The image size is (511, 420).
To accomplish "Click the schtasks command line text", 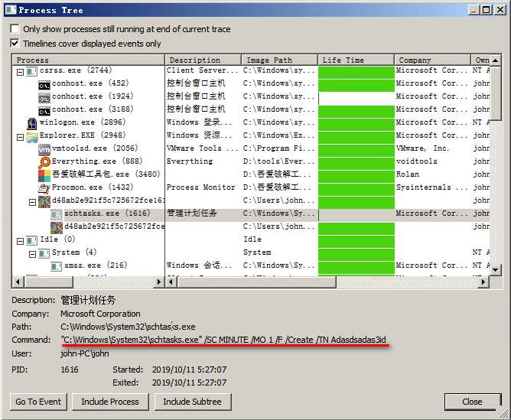I will (223, 340).
